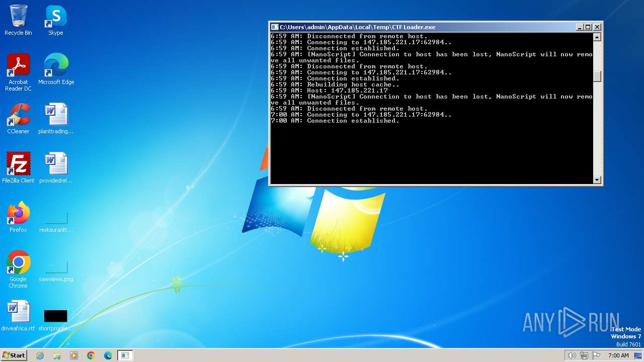Open Edge from the taskbar

pos(108,355)
